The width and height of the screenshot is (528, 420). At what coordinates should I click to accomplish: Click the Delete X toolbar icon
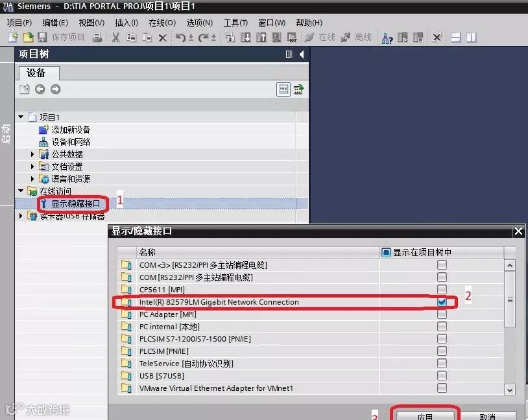[x=163, y=38]
